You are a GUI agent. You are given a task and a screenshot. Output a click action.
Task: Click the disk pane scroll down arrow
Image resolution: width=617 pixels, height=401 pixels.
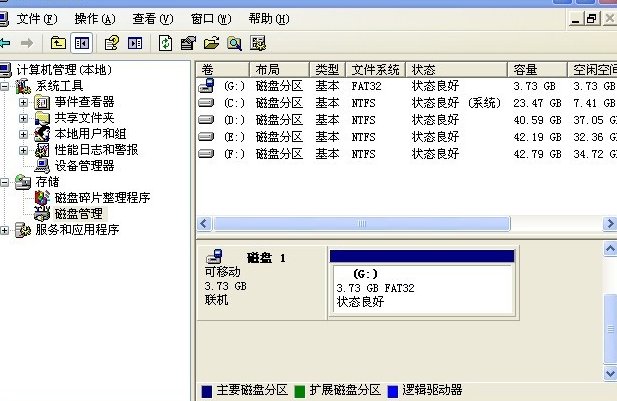coord(610,373)
